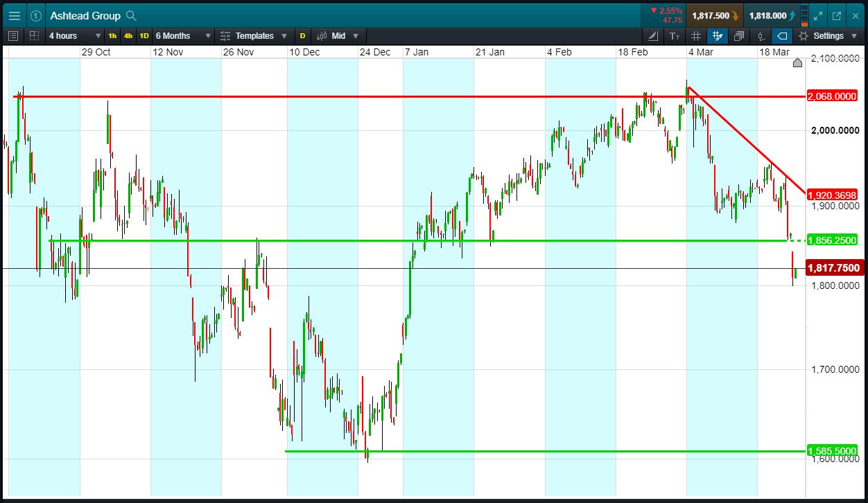Viewport: 868px width, 503px height.
Task: Click the 1,900.0000 price axis value
Action: click(835, 206)
